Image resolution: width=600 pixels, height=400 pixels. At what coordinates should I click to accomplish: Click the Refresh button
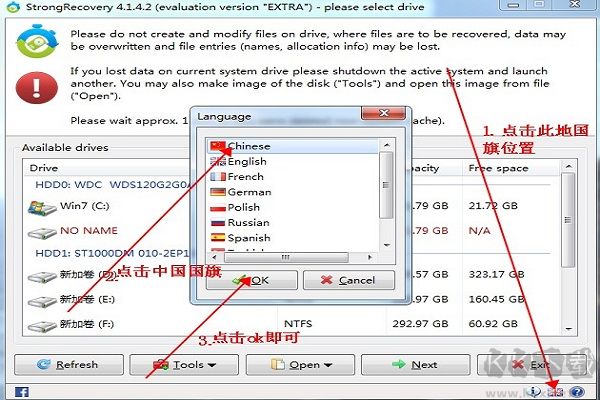tap(69, 364)
